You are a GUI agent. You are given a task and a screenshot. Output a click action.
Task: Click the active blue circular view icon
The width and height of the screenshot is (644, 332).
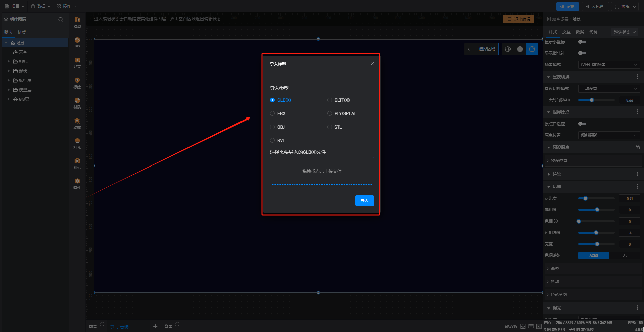pos(532,49)
